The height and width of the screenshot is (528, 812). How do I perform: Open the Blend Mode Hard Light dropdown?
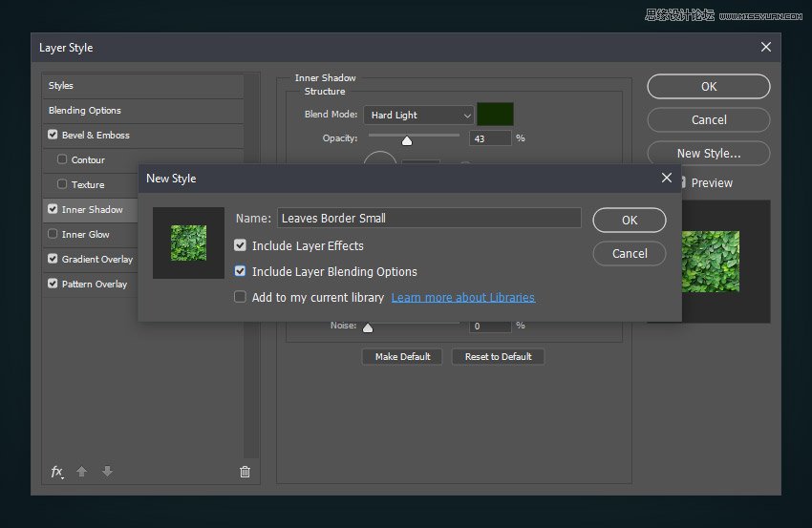[418, 115]
